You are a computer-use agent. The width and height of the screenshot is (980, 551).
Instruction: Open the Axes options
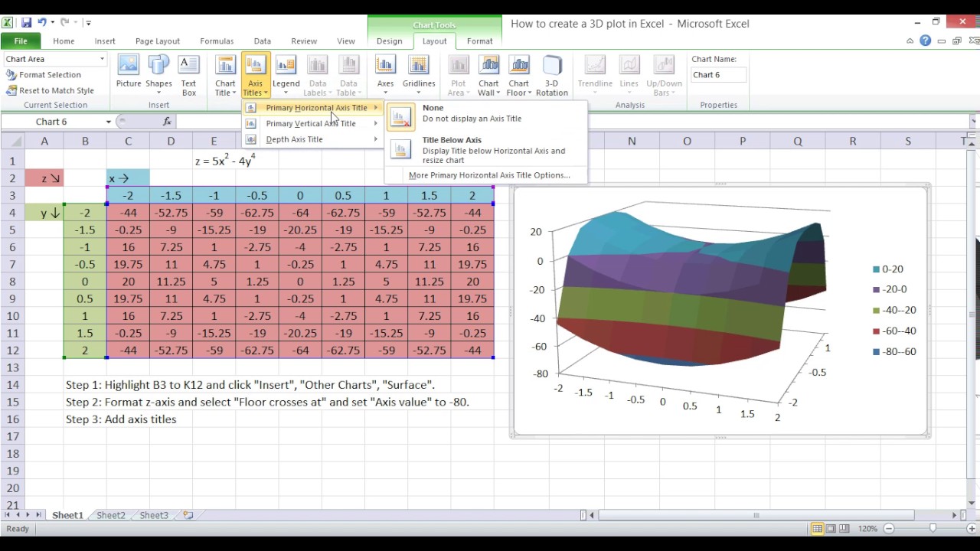[385, 76]
